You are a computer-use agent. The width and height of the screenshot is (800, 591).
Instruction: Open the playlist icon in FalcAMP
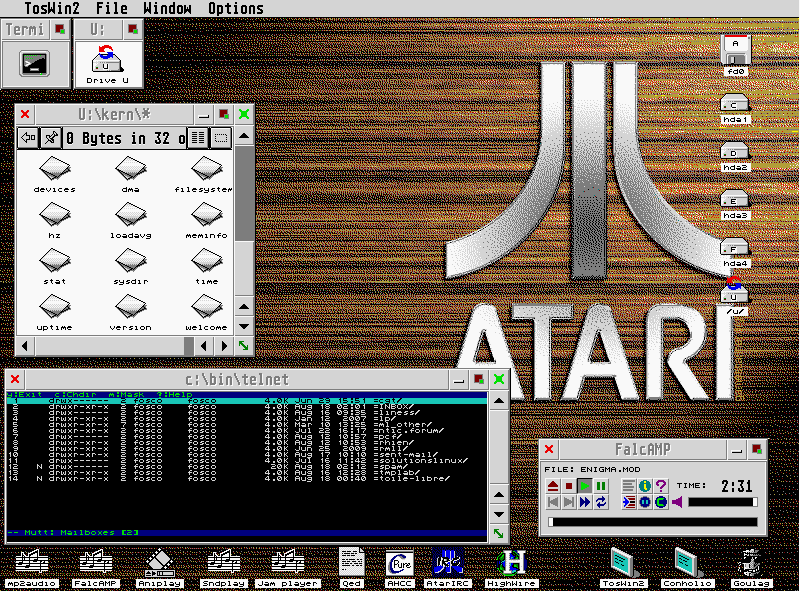(628, 486)
